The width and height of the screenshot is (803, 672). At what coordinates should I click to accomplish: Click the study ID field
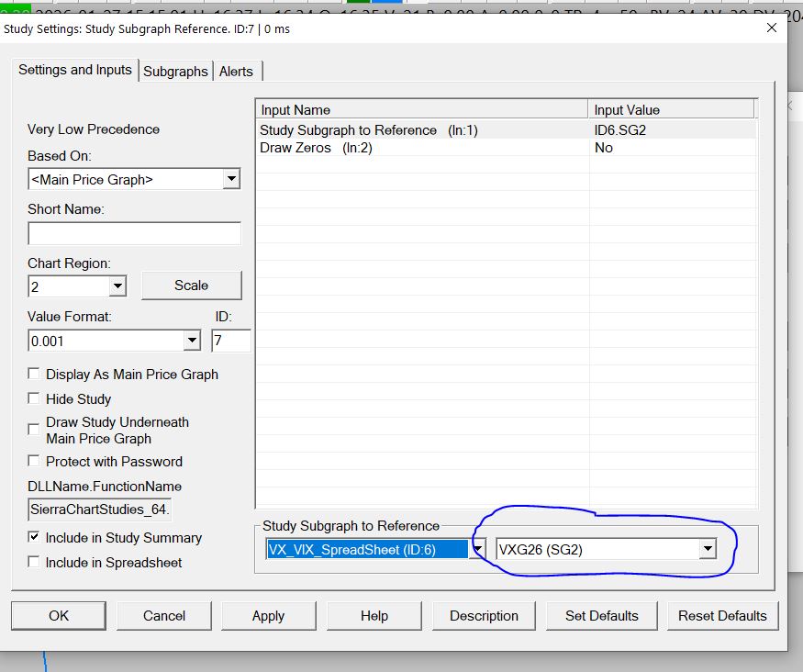(231, 341)
